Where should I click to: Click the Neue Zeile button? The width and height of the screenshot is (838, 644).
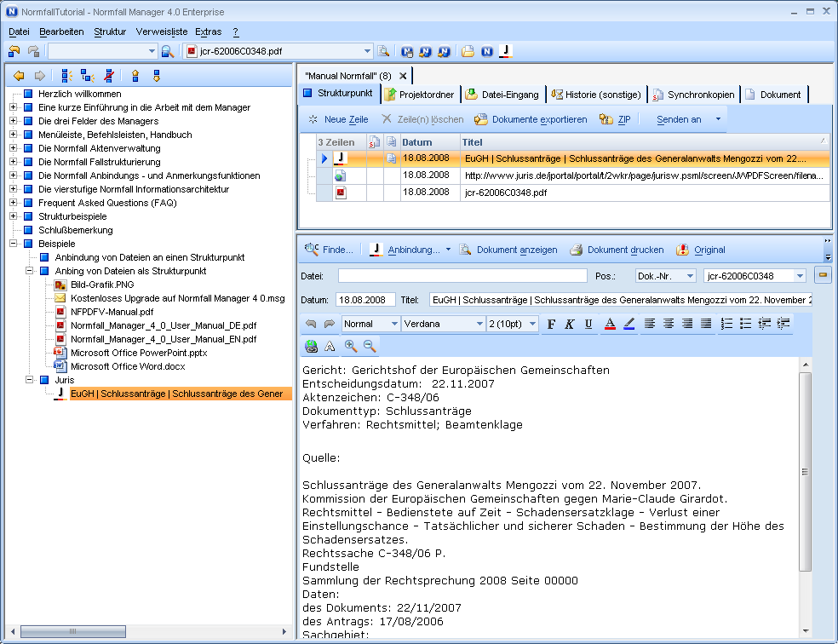pos(338,119)
